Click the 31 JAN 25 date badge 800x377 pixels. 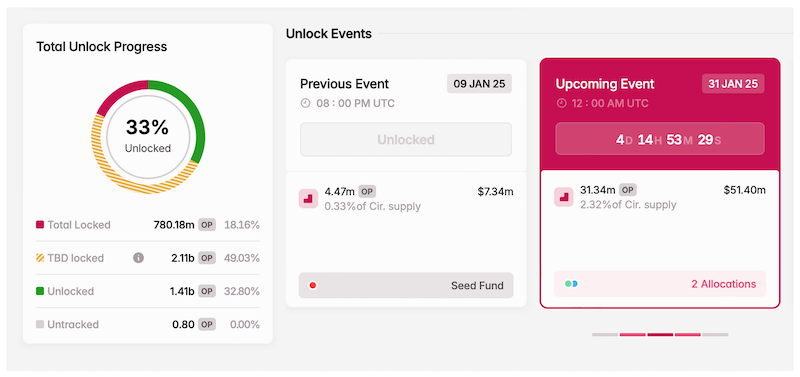pos(733,84)
